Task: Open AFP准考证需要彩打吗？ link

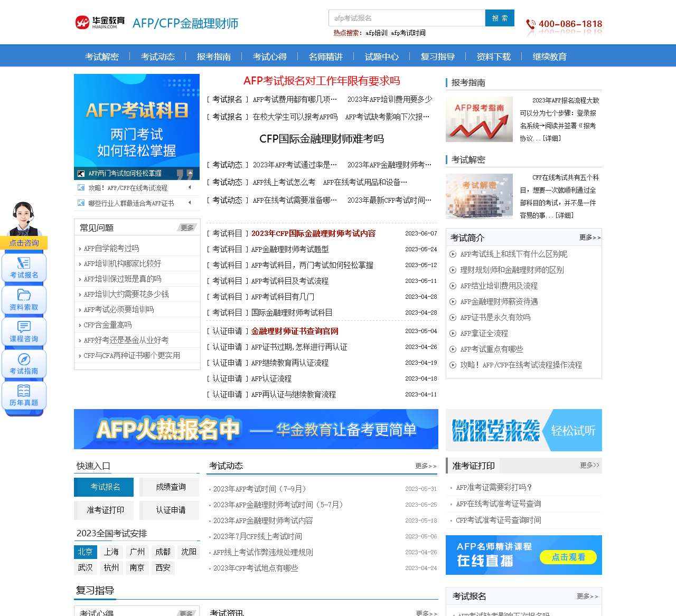Action: 494,487
